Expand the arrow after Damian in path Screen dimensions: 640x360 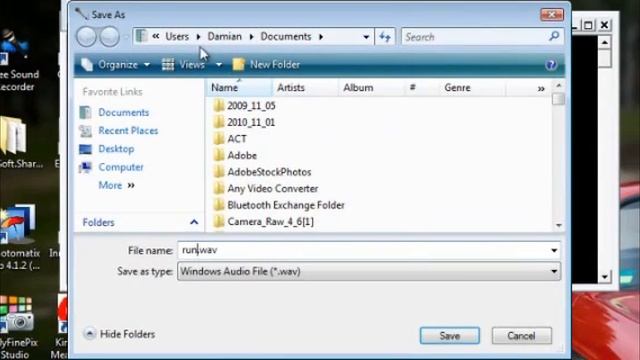pyautogui.click(x=251, y=37)
